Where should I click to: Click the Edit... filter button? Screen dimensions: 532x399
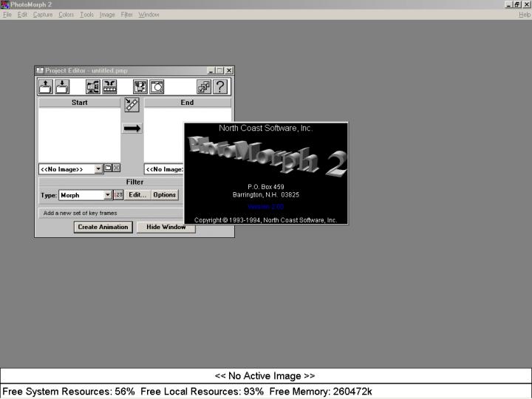(x=137, y=195)
